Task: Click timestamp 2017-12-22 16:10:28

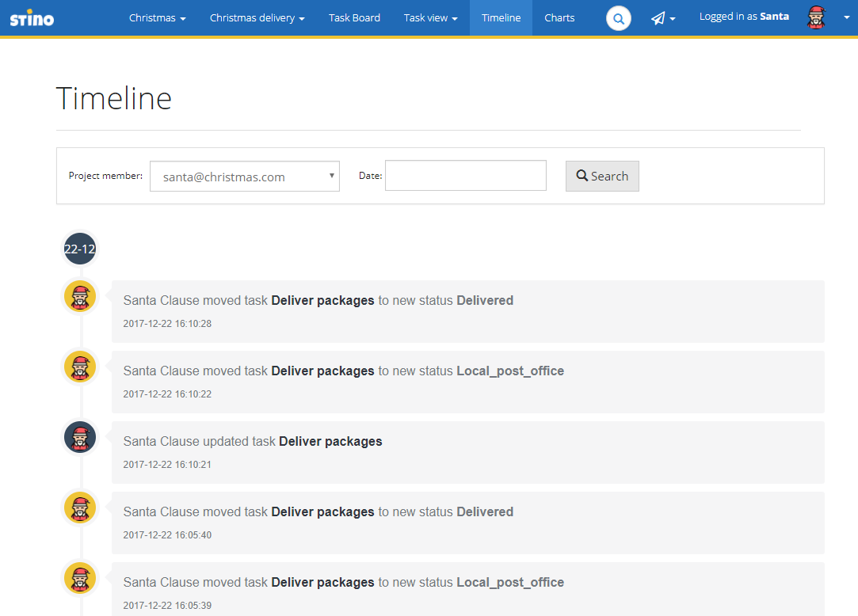Action: tap(167, 324)
